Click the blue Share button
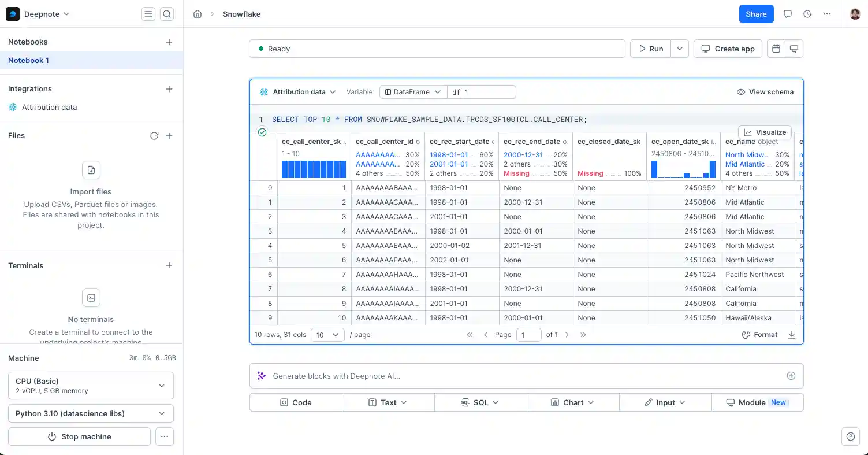The image size is (868, 455). click(756, 14)
